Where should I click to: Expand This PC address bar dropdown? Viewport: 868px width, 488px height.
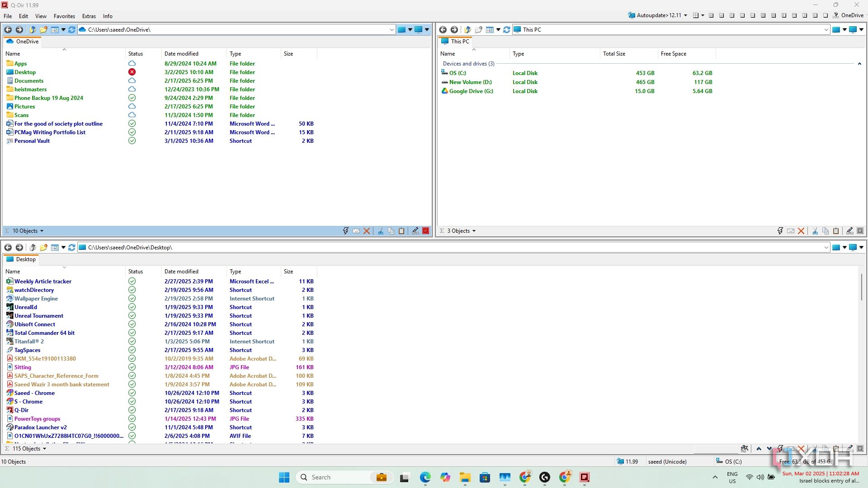pyautogui.click(x=826, y=30)
